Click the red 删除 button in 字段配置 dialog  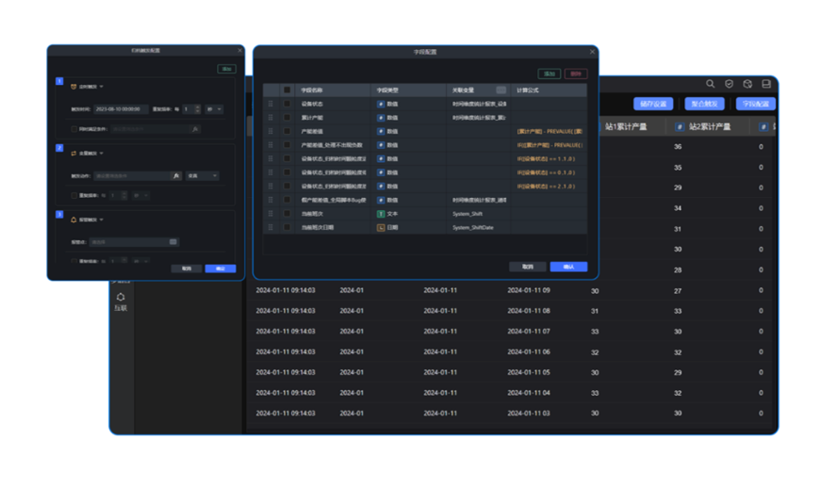click(575, 73)
